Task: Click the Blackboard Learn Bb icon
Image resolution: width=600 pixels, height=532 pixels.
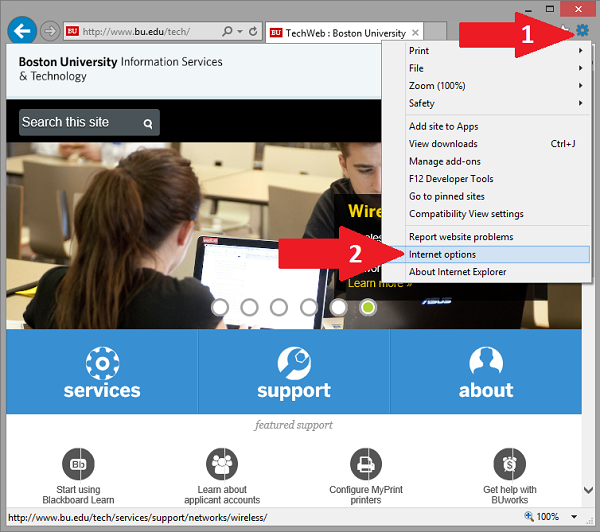Action: tap(78, 464)
